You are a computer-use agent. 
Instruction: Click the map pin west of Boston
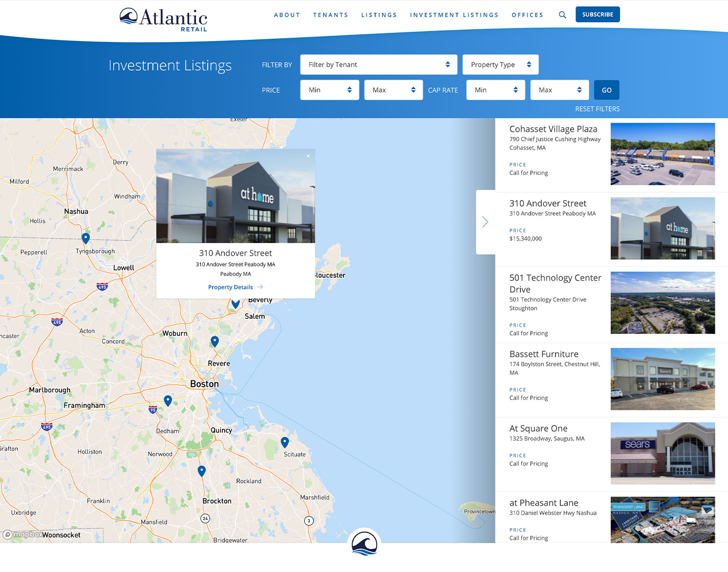coord(168,401)
